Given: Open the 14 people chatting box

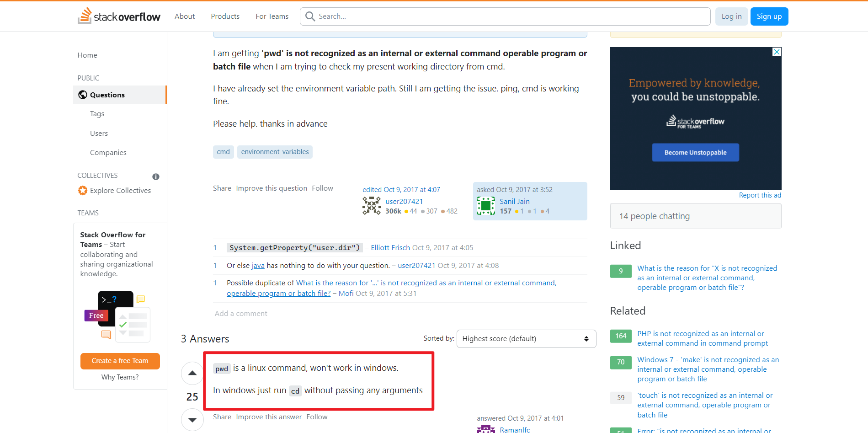Looking at the screenshot, I should 696,216.
